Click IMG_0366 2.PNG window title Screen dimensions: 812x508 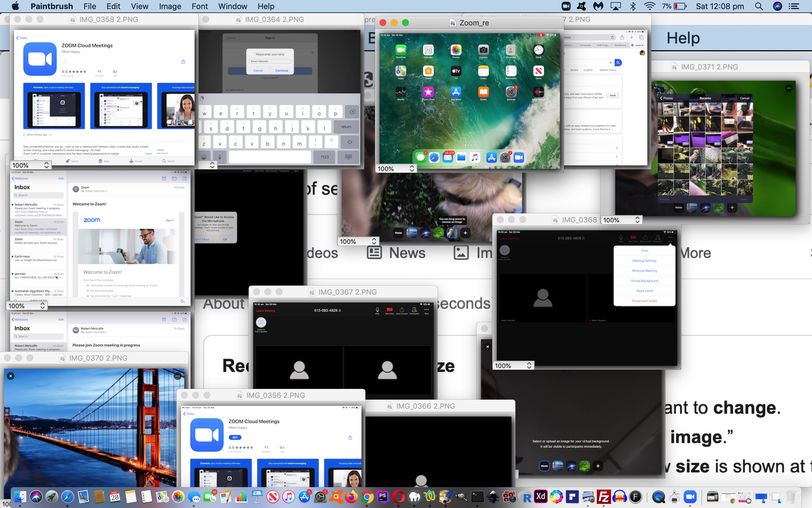[425, 406]
